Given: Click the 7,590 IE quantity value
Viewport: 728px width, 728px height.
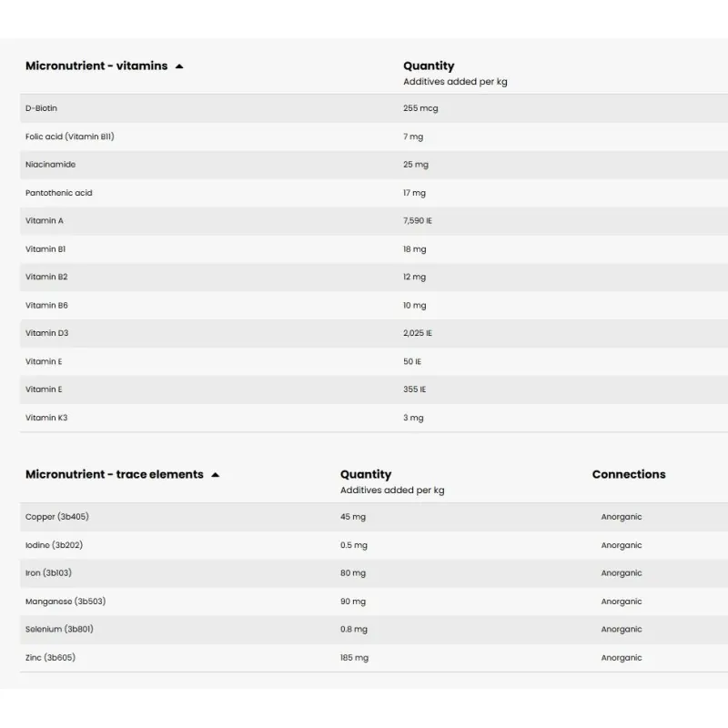Looking at the screenshot, I should tap(418, 221).
